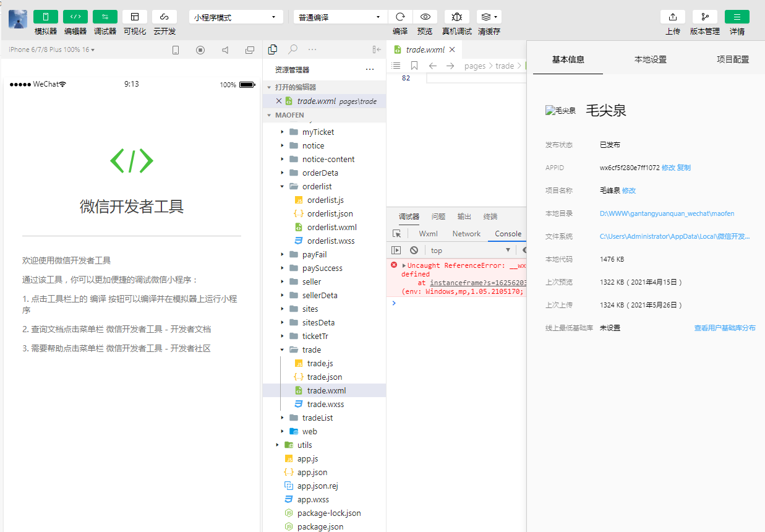Open the 问题 problems tab
This screenshot has height=532, width=765.
(x=438, y=217)
